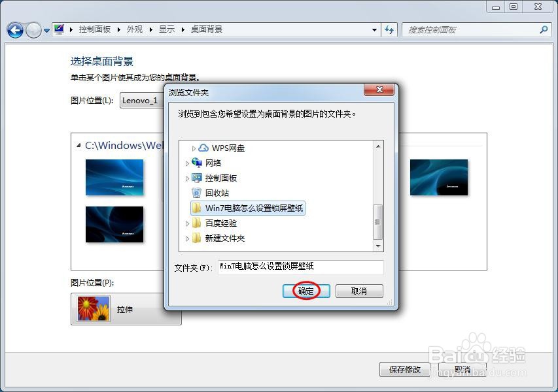Click the 取消 button in the browse dialog
The width and height of the screenshot is (558, 392).
(359, 291)
